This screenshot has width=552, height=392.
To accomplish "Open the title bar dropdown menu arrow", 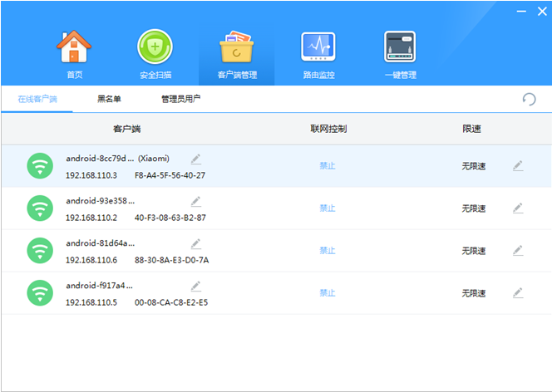I will (499, 12).
